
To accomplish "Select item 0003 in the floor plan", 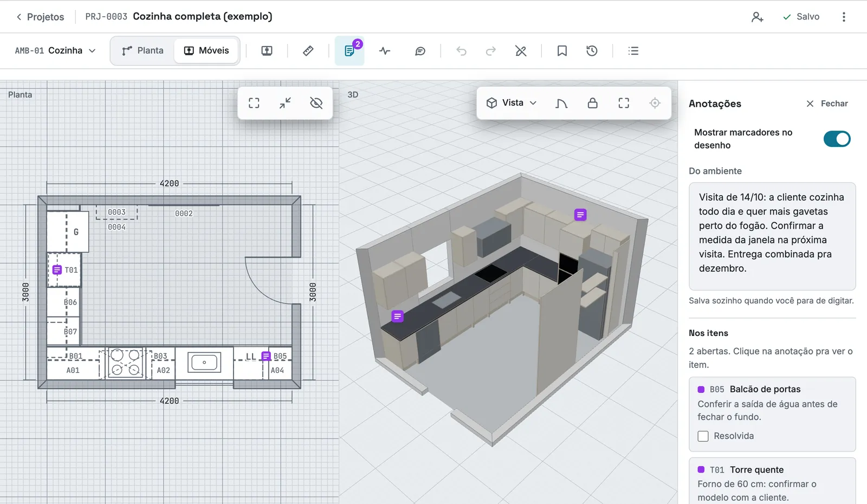I will pos(117,212).
